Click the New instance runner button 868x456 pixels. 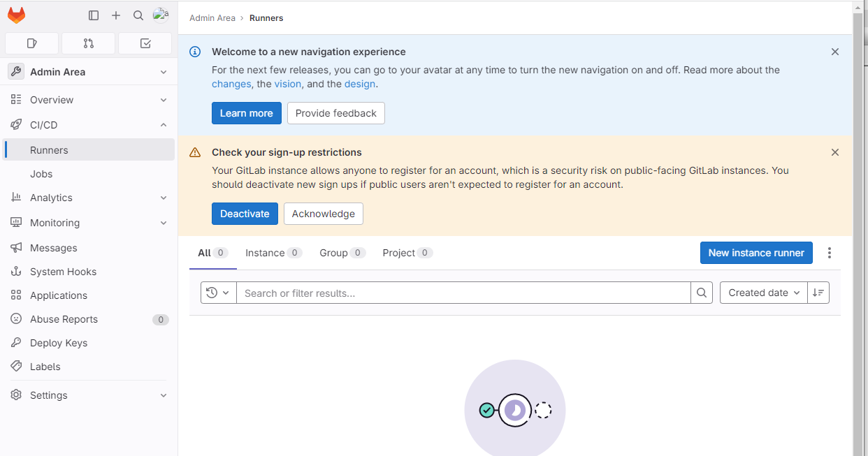756,253
